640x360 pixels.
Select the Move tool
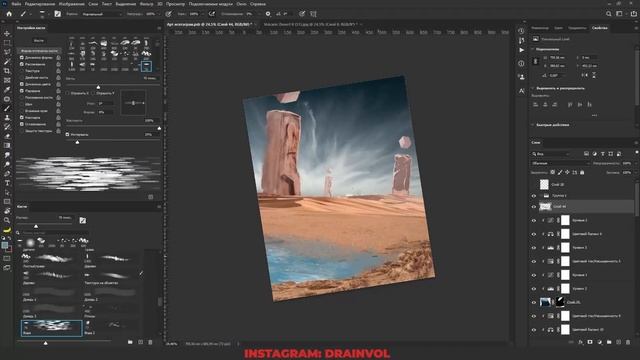point(7,33)
